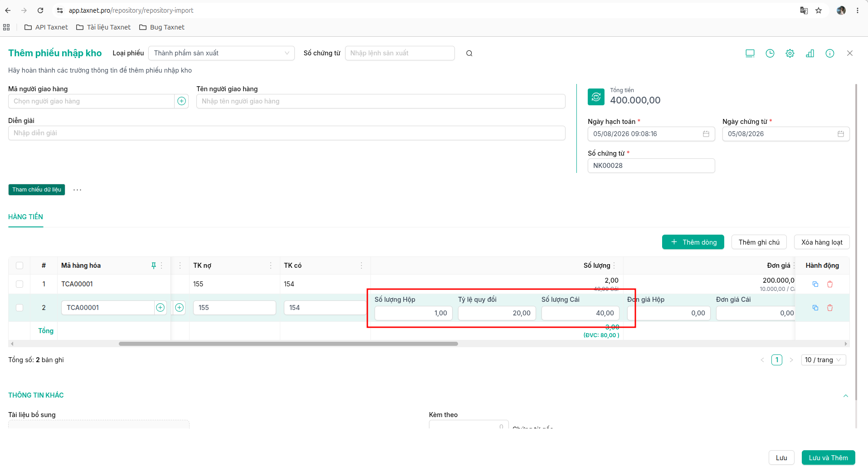Open the three-dots menu beside Tham chiếu dữ liệu
The image size is (868, 472).
(78, 190)
